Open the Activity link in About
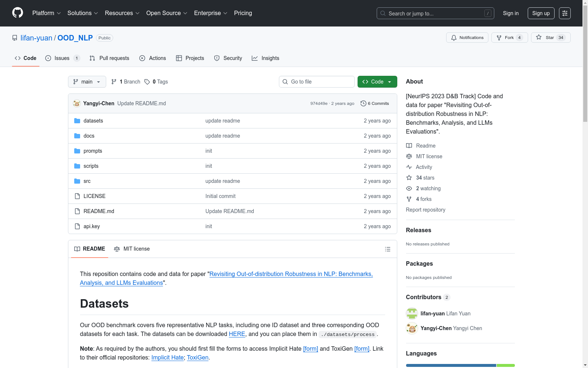 [x=419, y=167]
